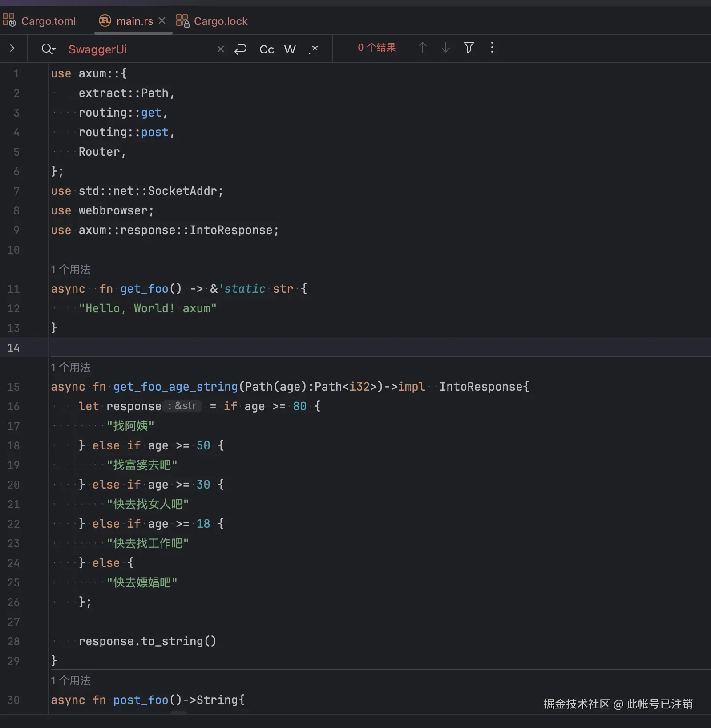Open search filter options

pos(469,47)
